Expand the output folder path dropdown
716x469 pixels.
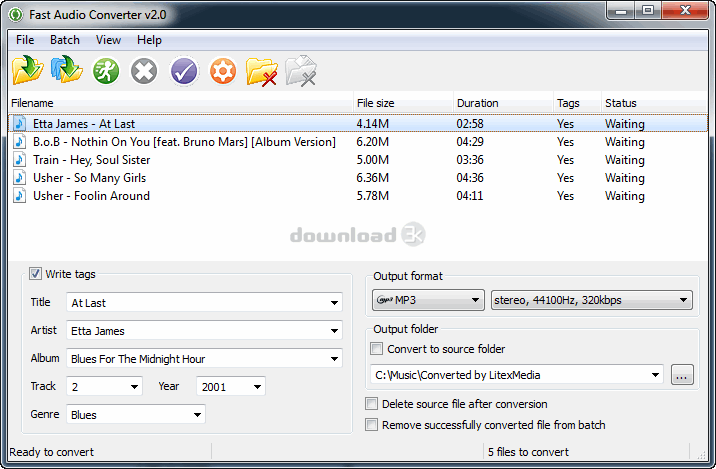[655, 375]
